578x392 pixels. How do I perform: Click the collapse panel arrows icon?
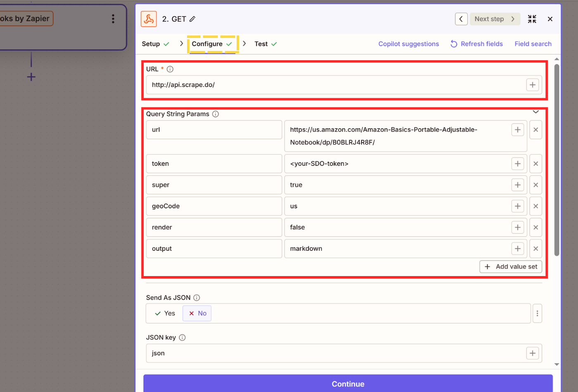tap(532, 19)
